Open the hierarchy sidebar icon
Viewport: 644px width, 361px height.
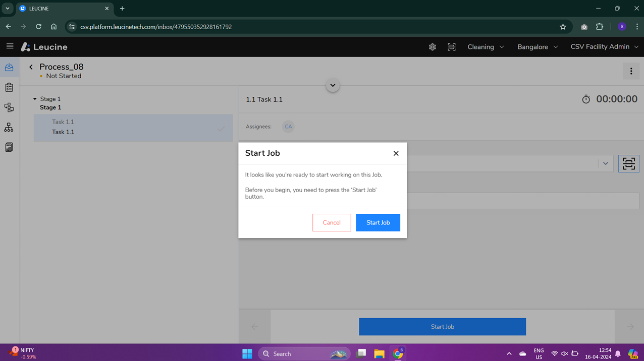pyautogui.click(x=9, y=128)
